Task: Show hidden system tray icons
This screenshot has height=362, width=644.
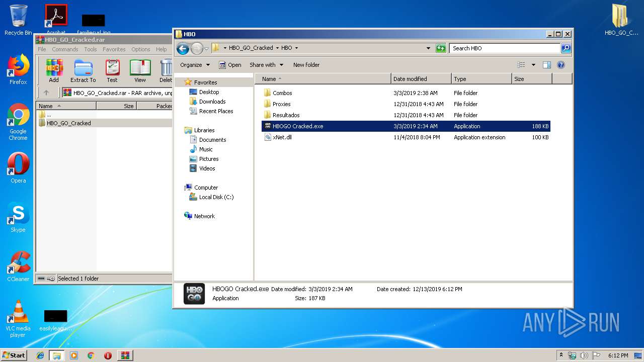Action: click(x=561, y=355)
